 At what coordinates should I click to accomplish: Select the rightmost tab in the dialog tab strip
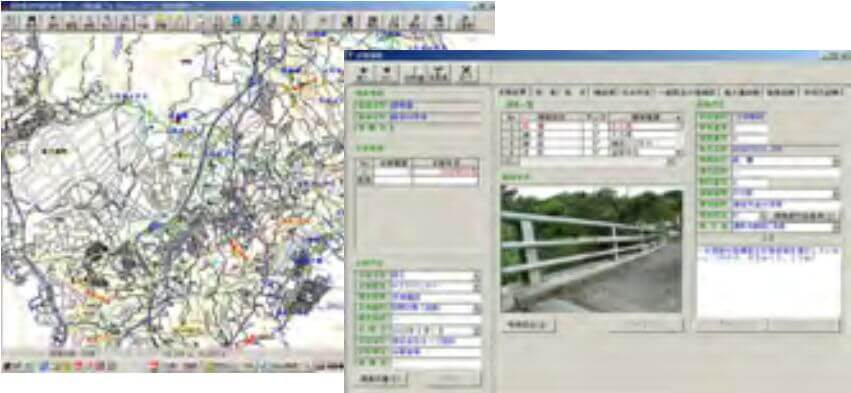(821, 92)
